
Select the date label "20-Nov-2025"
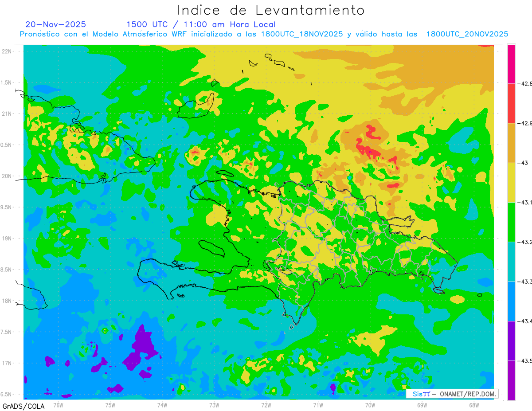(56, 24)
